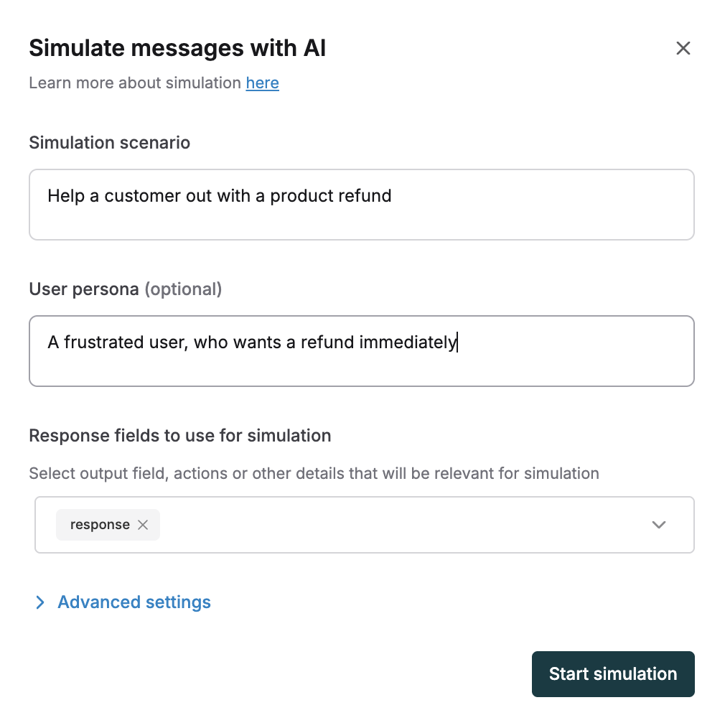This screenshot has height=728, width=725.
Task: Close the Simulate messages with AI dialog
Action: point(683,48)
